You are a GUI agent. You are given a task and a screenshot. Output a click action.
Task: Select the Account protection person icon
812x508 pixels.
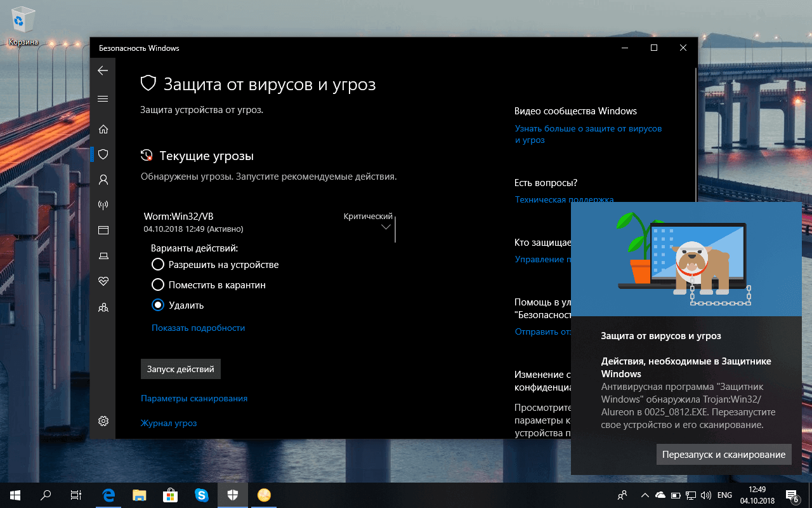(x=102, y=180)
